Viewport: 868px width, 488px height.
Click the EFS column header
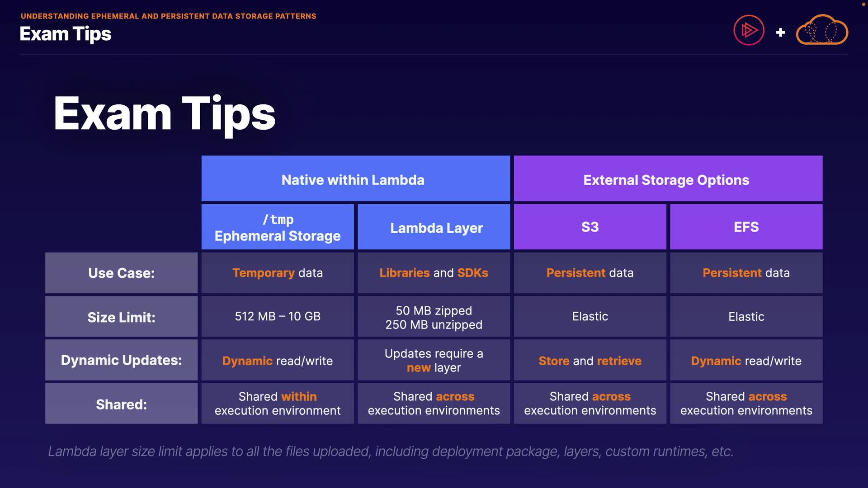point(746,227)
